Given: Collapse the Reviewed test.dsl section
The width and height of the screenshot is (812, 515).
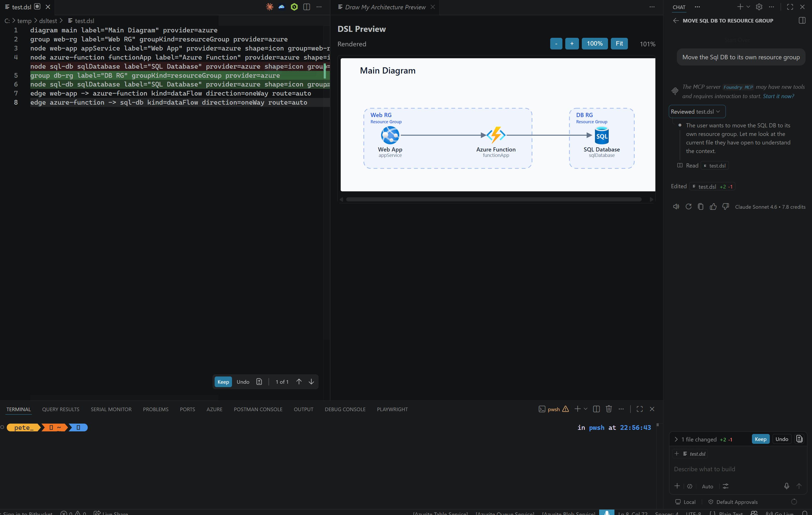Looking at the screenshot, I should [697, 112].
